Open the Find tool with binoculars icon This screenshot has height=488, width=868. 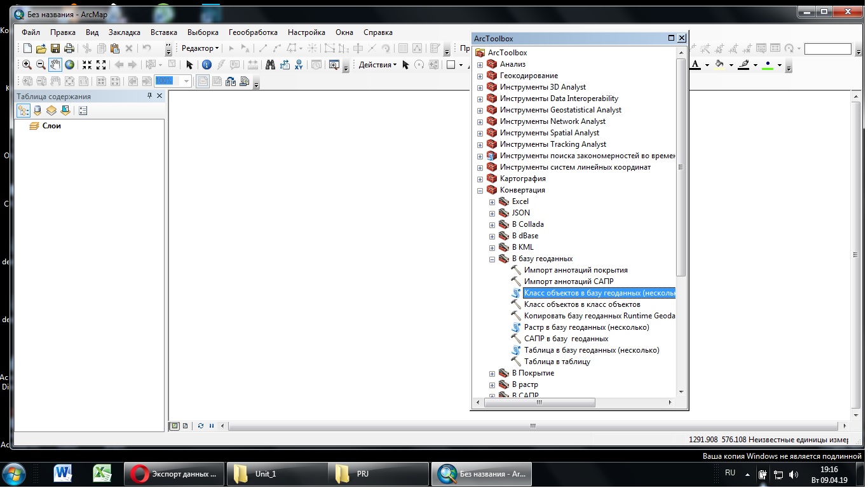270,65
